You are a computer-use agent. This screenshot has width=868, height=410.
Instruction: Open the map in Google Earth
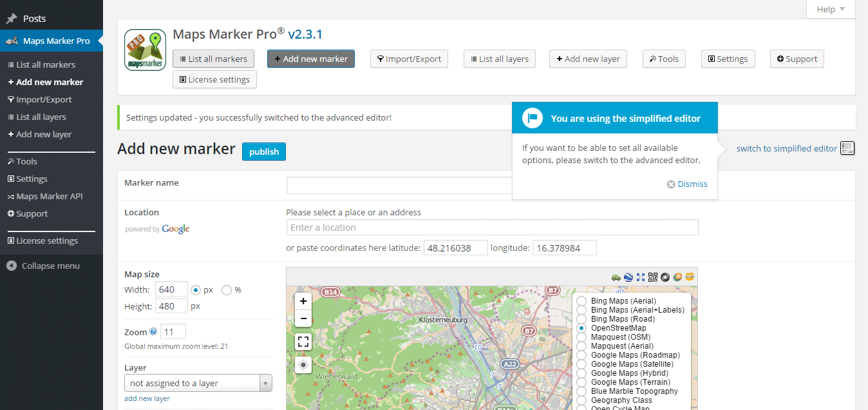(628, 277)
